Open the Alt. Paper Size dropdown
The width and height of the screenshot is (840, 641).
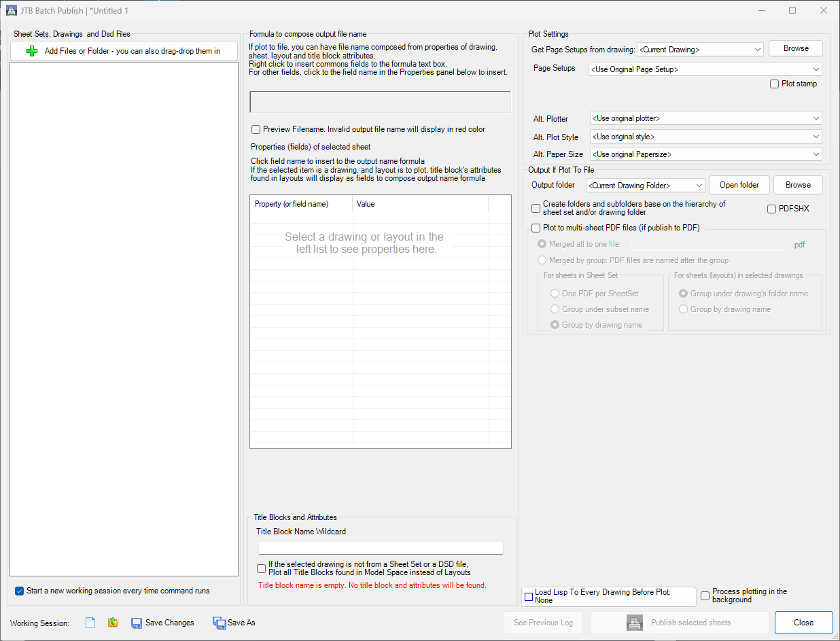click(x=705, y=154)
